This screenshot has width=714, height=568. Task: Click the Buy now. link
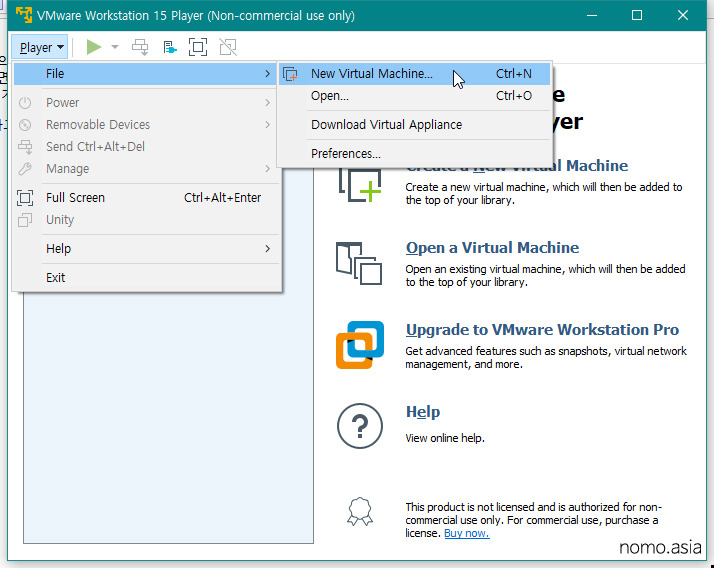click(x=467, y=533)
